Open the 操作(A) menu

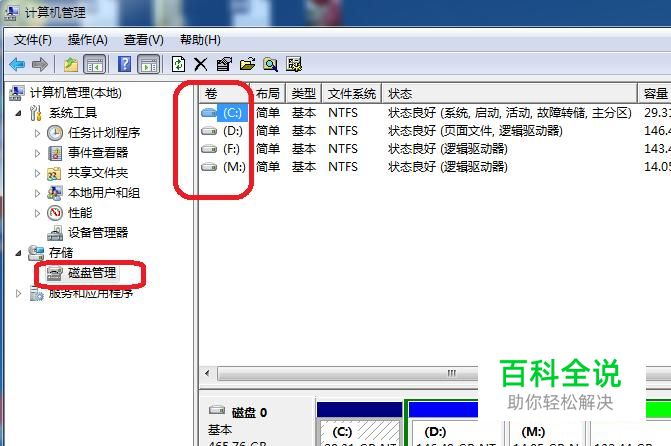[88, 40]
